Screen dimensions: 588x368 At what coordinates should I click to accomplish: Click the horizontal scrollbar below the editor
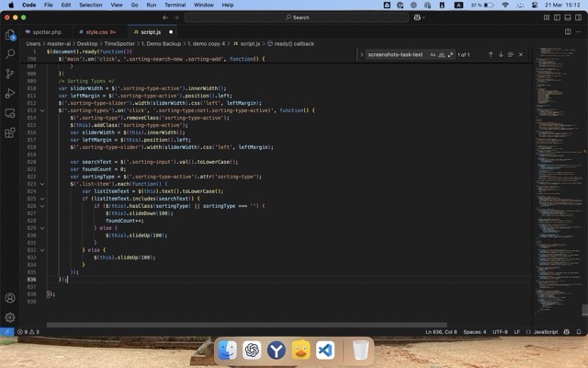[276, 324]
